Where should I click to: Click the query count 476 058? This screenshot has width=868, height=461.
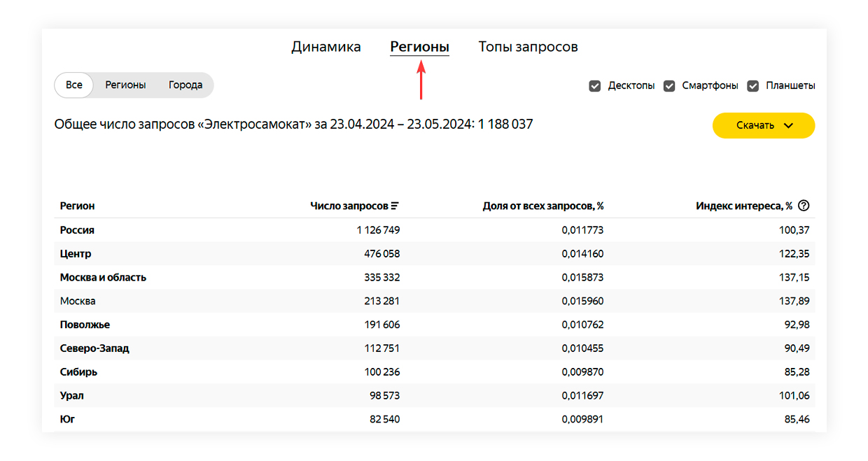(x=381, y=254)
